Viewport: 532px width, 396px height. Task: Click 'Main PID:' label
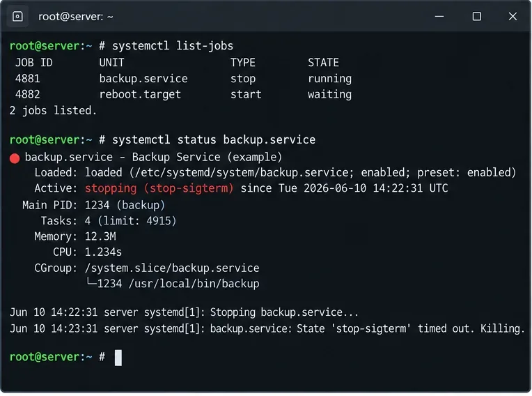pos(50,205)
